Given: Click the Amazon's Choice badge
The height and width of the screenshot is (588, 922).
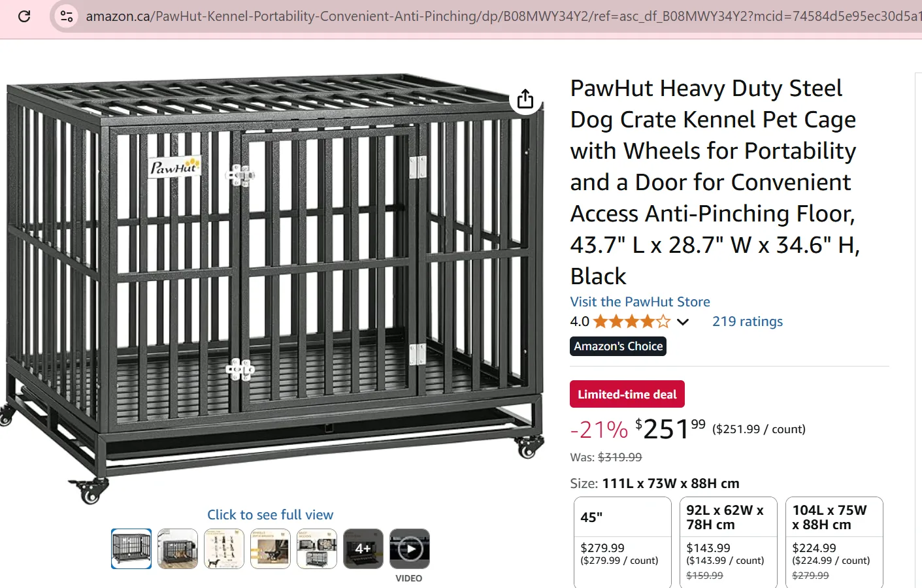Looking at the screenshot, I should (x=618, y=346).
